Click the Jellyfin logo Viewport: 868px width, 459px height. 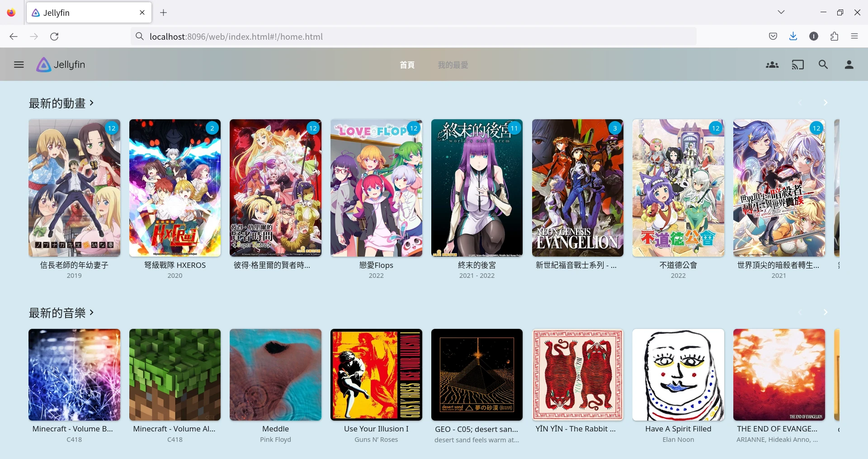click(x=61, y=65)
